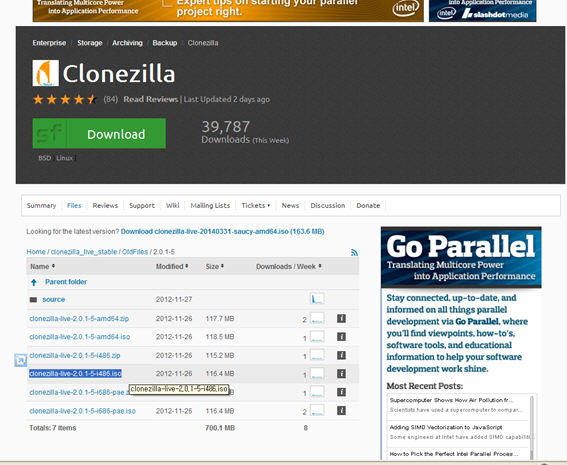The width and height of the screenshot is (567, 465).
Task: Click the star rating for Clonezilla
Action: pos(64,99)
